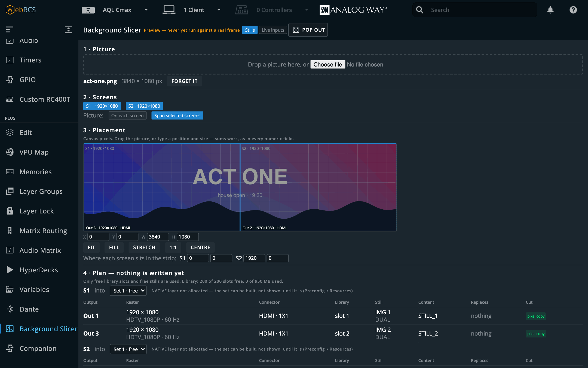Open S2 'Set 1 · free' dropdown
Screen dimensions: 588x368
coord(128,349)
